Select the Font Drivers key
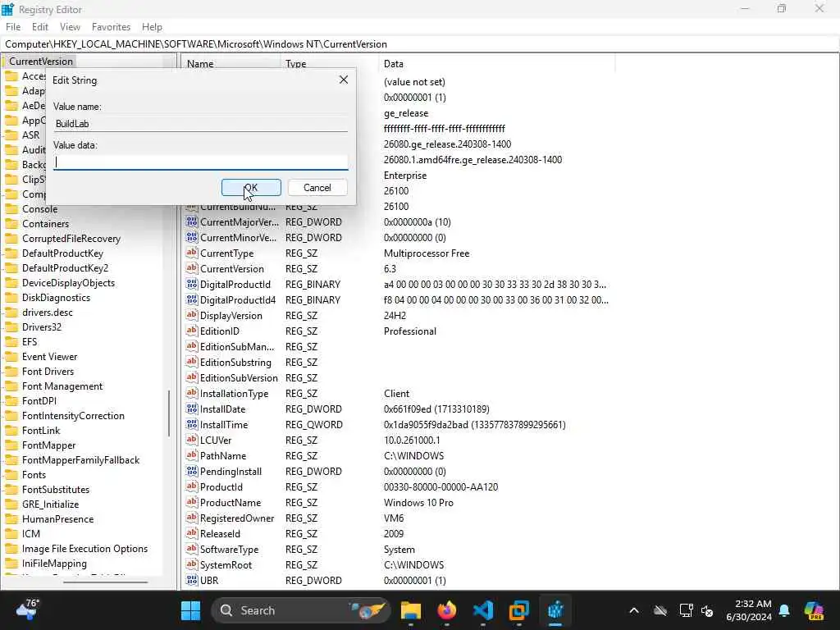 coord(48,372)
